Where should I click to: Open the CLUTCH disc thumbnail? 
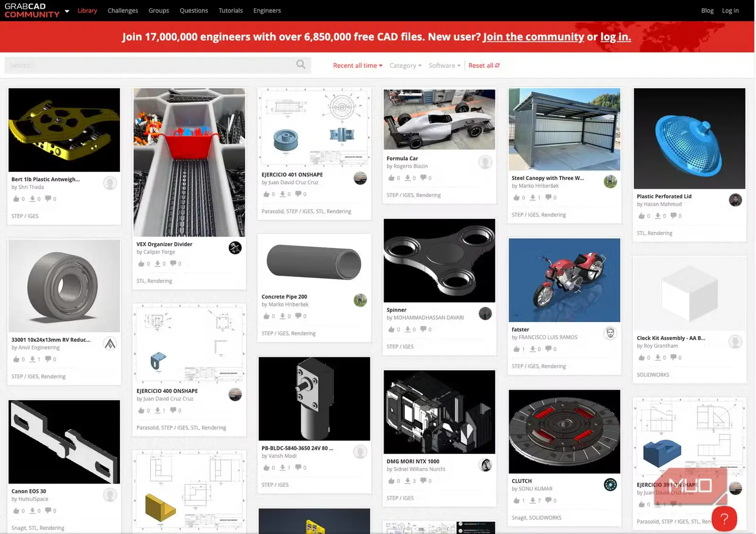[x=564, y=432]
